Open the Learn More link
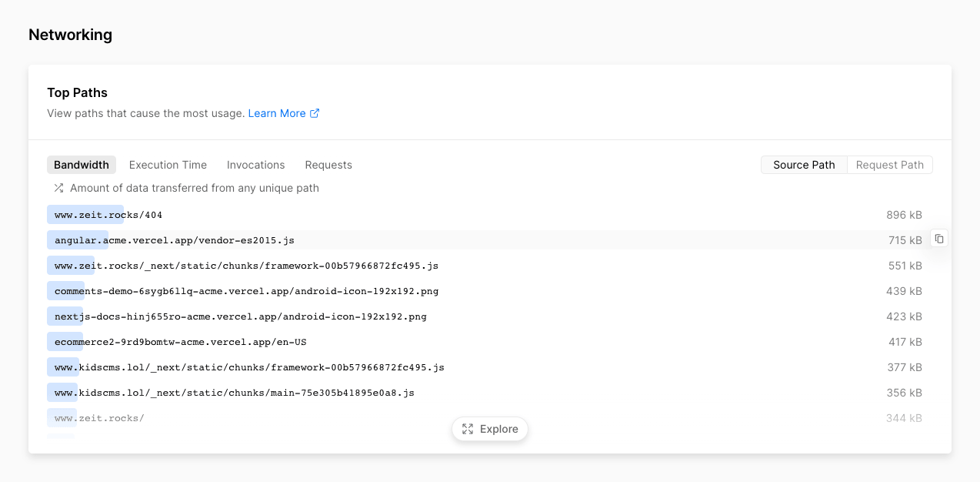This screenshot has height=482, width=980. pos(277,113)
